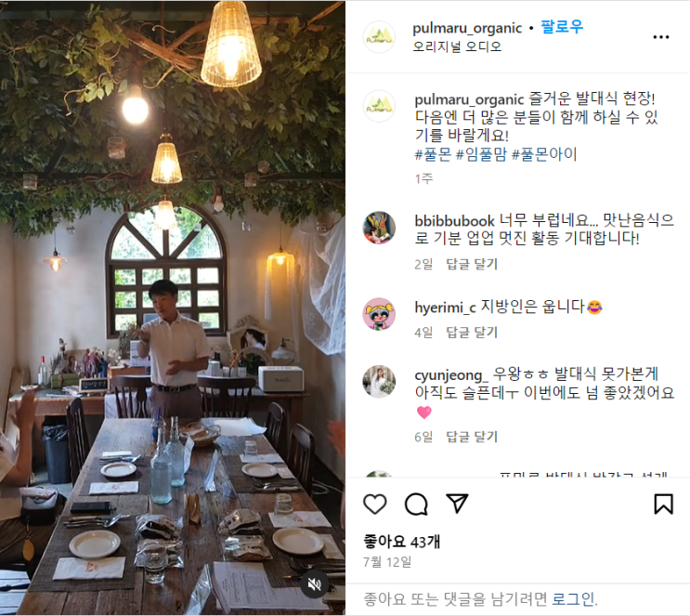Like the post with heart icon
This screenshot has height=616, width=690.
(x=375, y=505)
